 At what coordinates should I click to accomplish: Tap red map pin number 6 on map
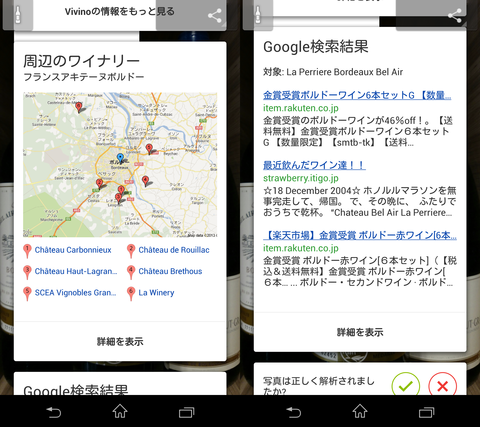pos(79,107)
